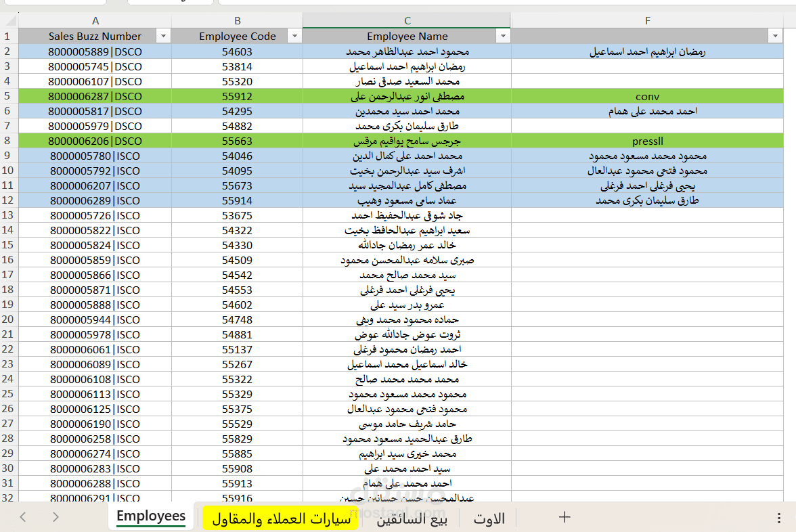Viewport: 796px width, 532px height.
Task: Select row 8 header
Action: pyautogui.click(x=7, y=141)
